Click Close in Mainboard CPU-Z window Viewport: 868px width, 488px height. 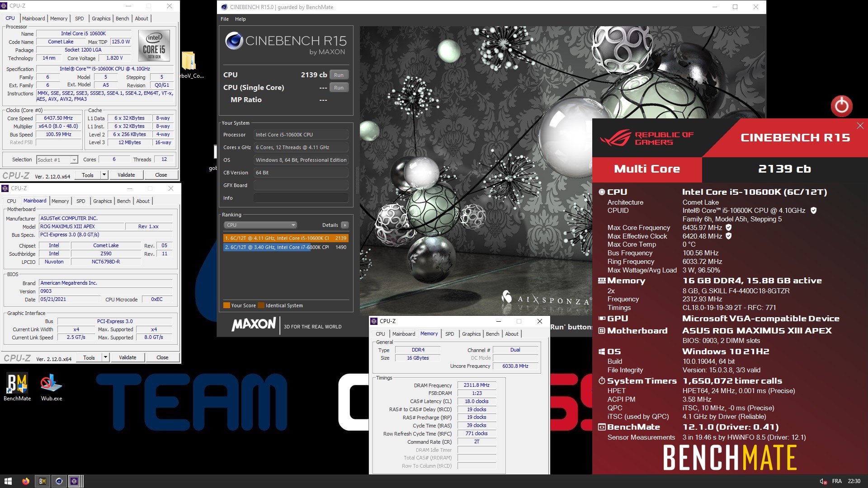point(162,357)
